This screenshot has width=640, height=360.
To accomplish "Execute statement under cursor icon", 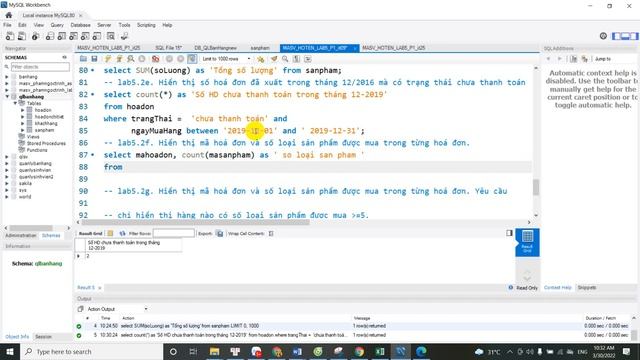I will pos(119,59).
